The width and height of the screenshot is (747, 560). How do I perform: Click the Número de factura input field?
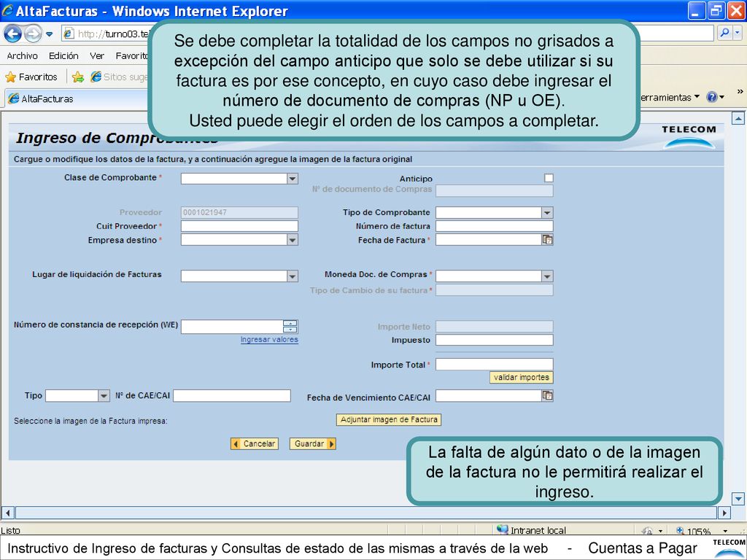pos(494,226)
